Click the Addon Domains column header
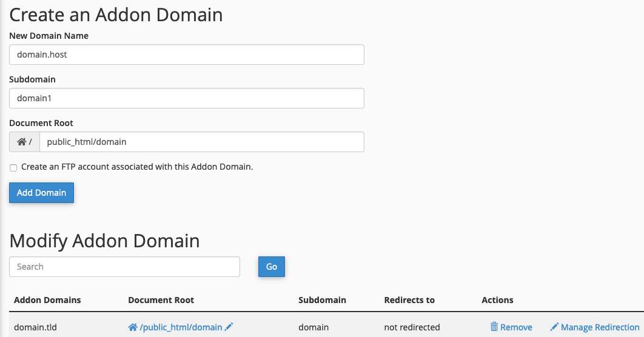644x337 pixels. [47, 300]
